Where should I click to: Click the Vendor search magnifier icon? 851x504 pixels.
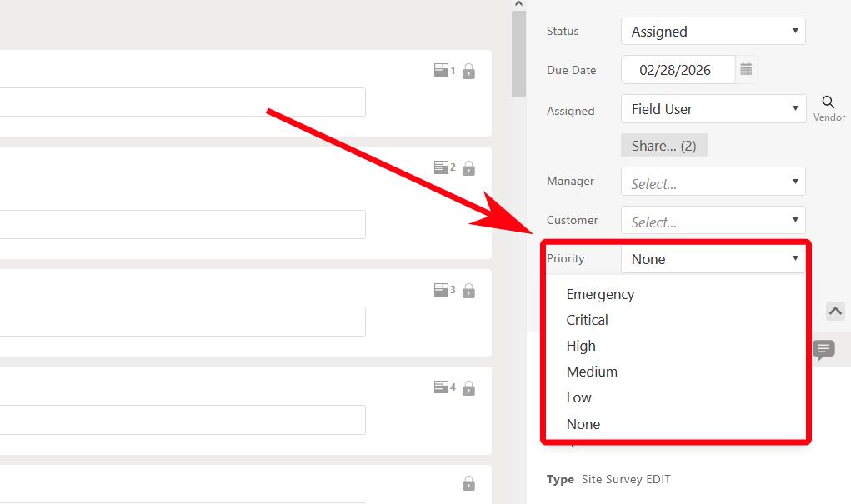point(828,102)
